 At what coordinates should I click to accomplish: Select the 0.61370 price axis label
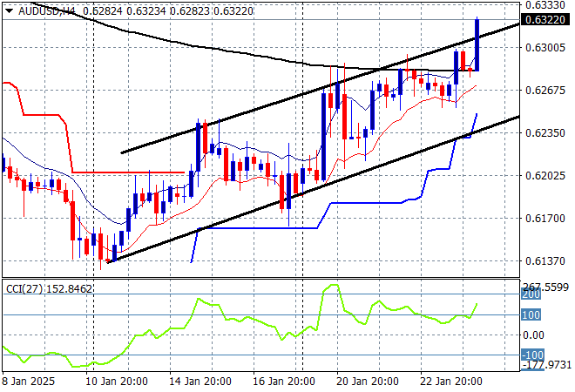(545, 260)
